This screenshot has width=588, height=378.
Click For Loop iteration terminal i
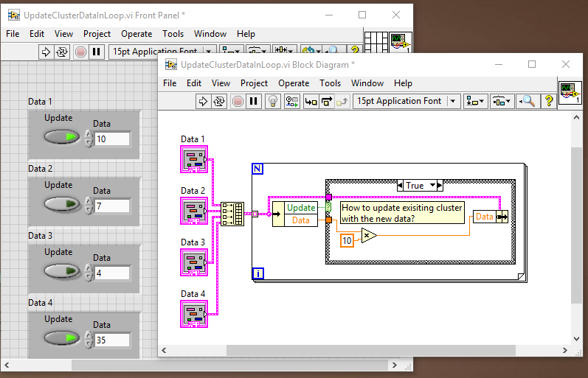tap(258, 273)
